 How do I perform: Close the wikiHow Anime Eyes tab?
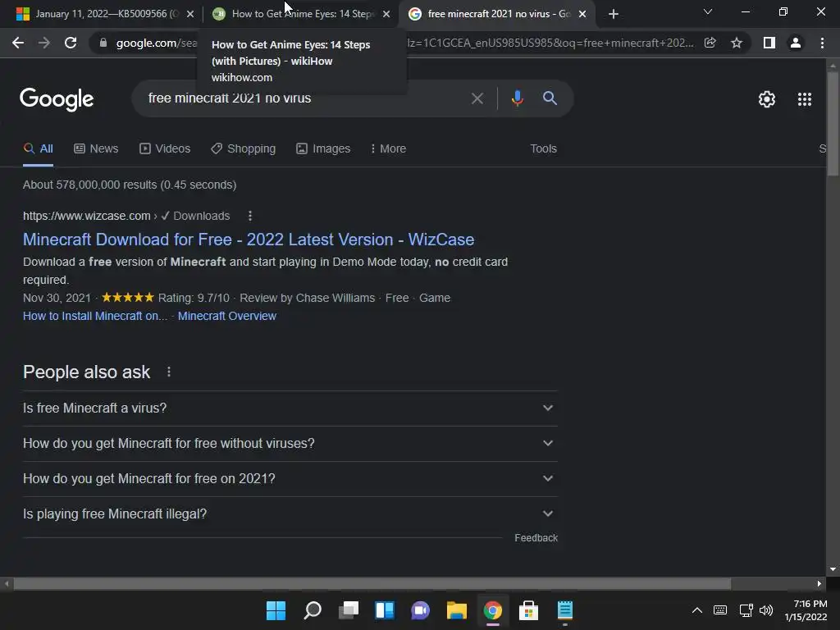coord(386,14)
